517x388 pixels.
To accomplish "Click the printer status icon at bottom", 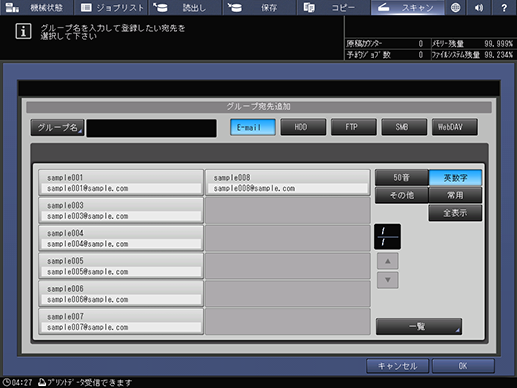I will pos(42,382).
